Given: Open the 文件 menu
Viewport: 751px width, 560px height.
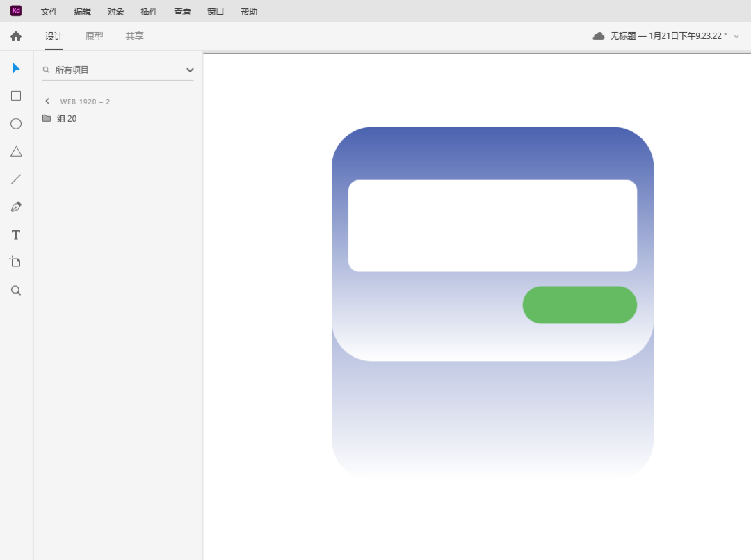Looking at the screenshot, I should 49,11.
